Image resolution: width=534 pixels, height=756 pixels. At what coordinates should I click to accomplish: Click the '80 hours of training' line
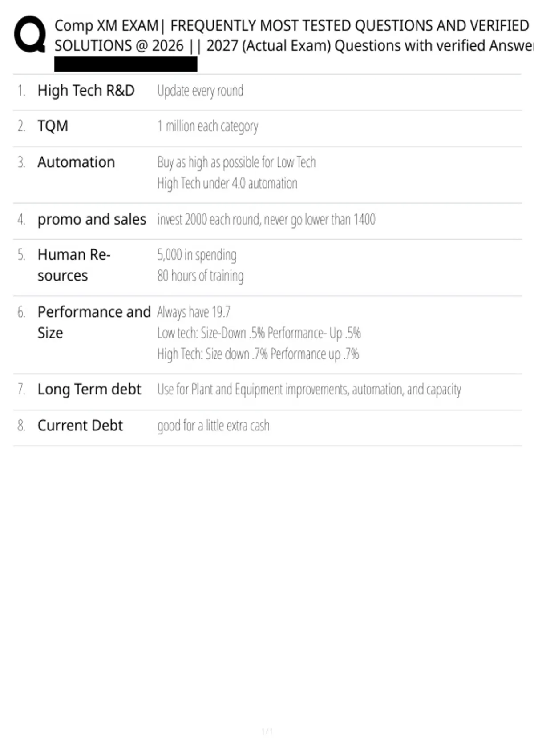pyautogui.click(x=200, y=276)
